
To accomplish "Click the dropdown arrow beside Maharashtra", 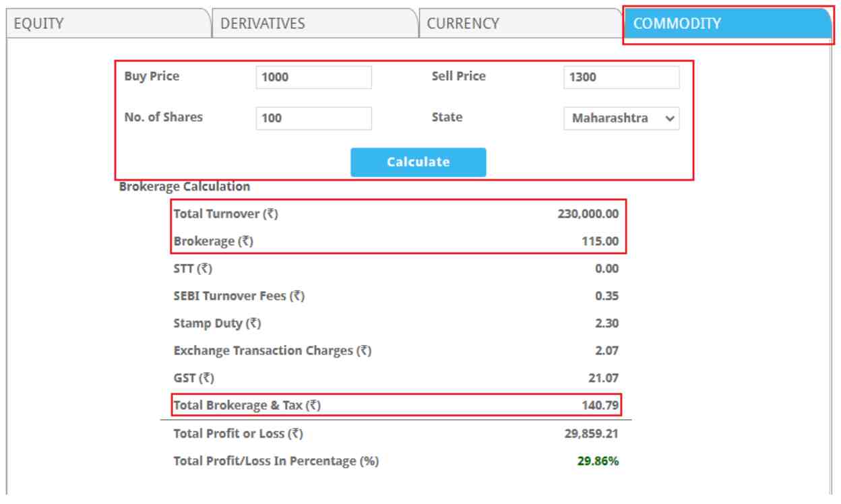I will coord(669,119).
